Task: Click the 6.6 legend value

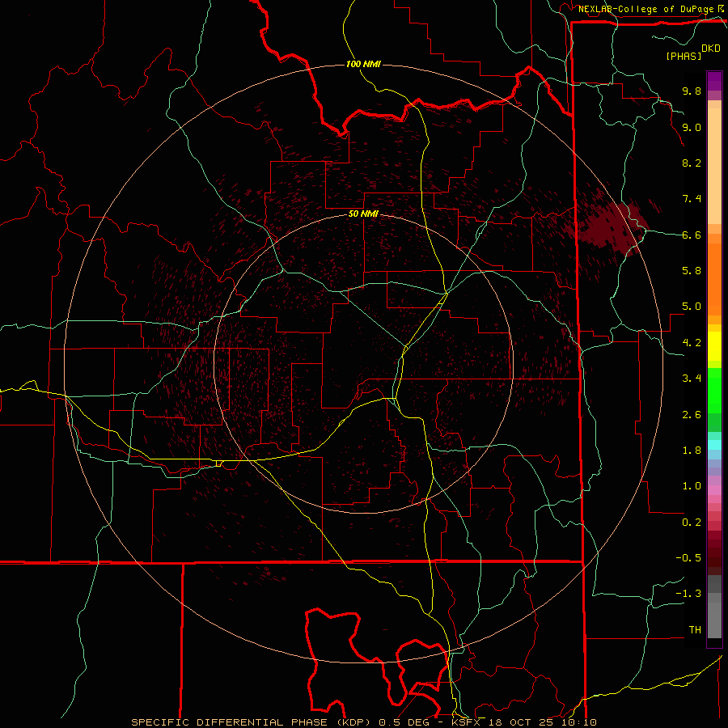Action: pos(692,235)
